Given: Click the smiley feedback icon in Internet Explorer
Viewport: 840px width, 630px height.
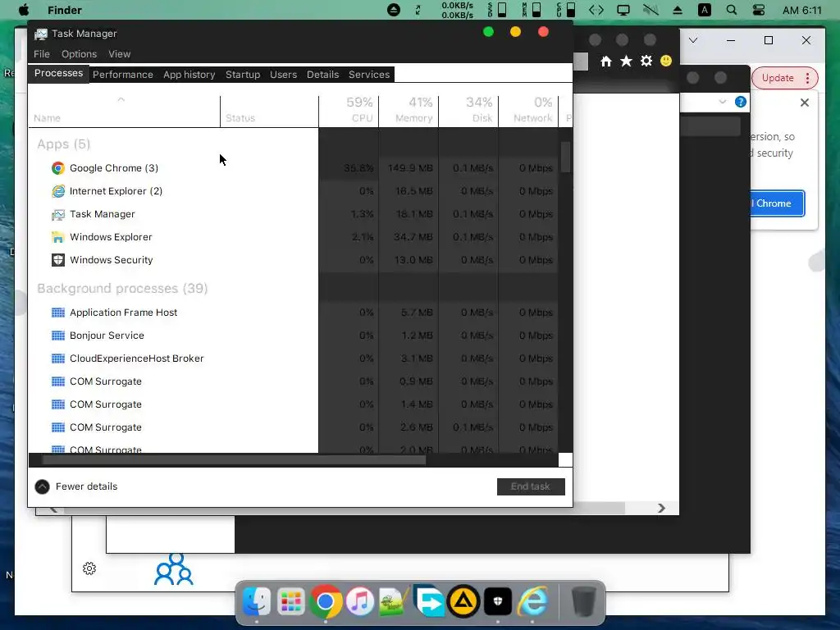Looking at the screenshot, I should click(x=666, y=61).
